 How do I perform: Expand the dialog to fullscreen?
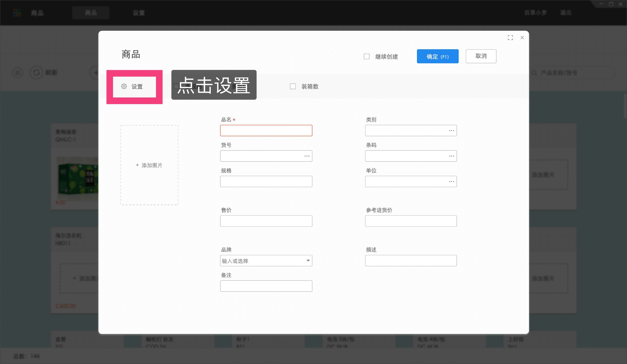click(x=510, y=37)
